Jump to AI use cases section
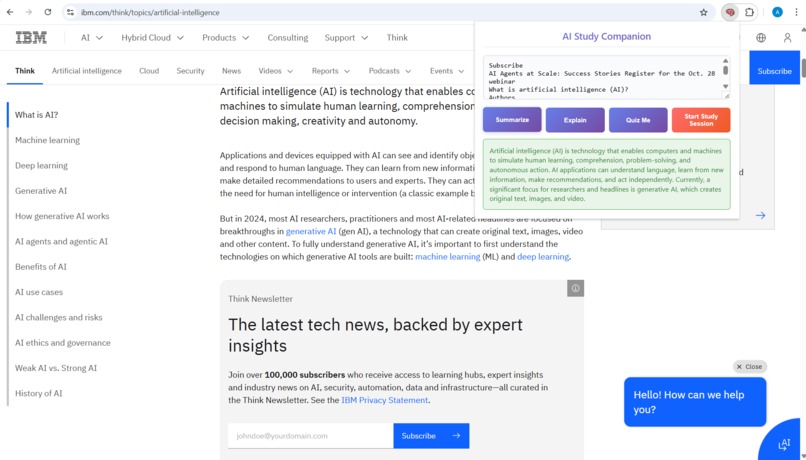 39,292
